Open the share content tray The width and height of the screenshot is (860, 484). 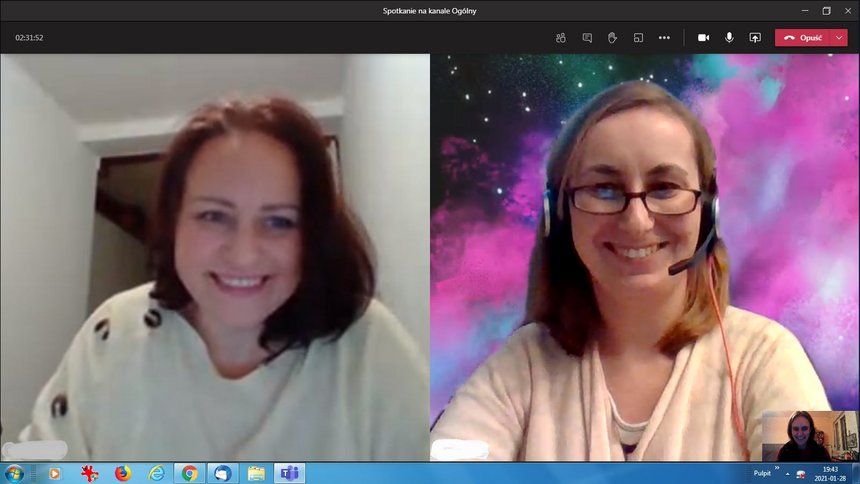[x=755, y=38]
